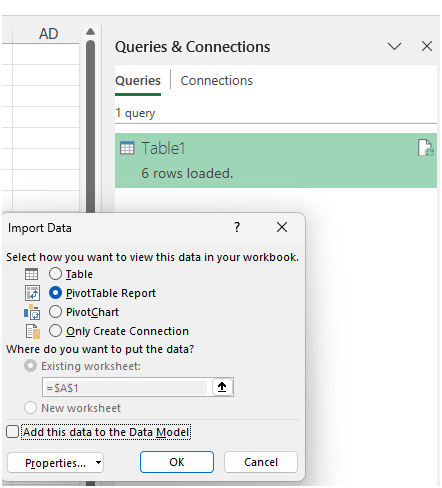
Task: Open the Properties dropdown arrow
Action: (98, 462)
